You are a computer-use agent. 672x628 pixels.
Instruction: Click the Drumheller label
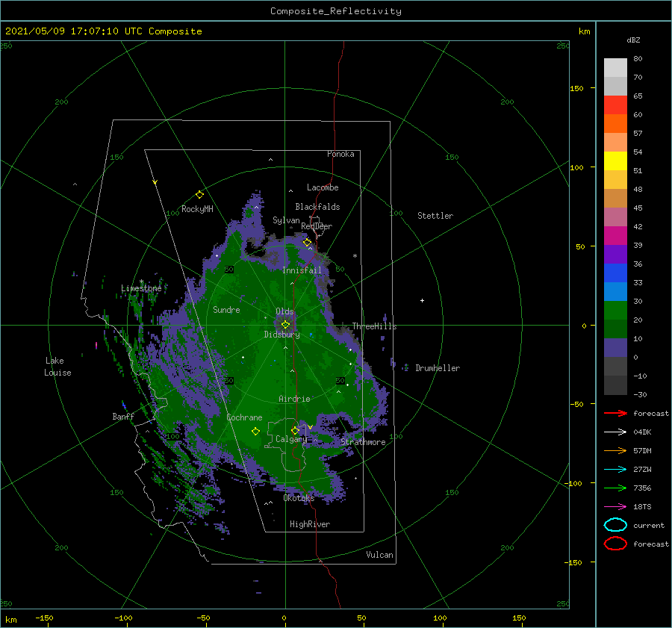click(438, 368)
